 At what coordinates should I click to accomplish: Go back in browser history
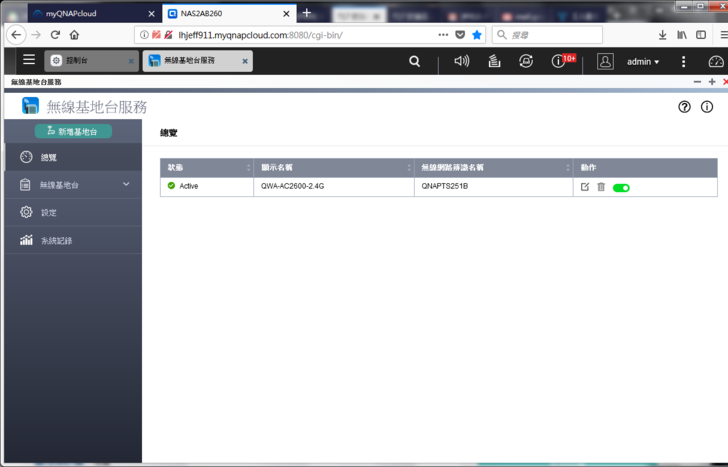[16, 35]
